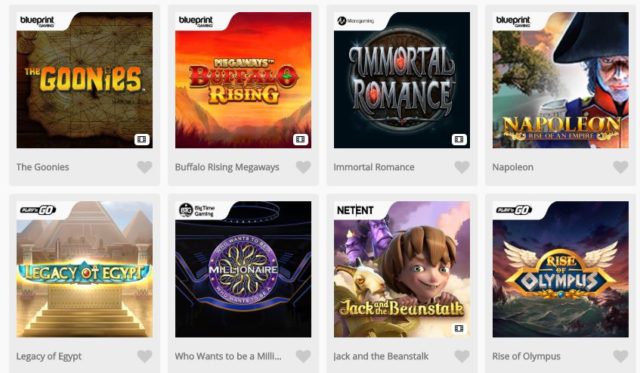This screenshot has height=373, width=640.
Task: Mark Immortal Romance as favorite
Action: (x=462, y=167)
